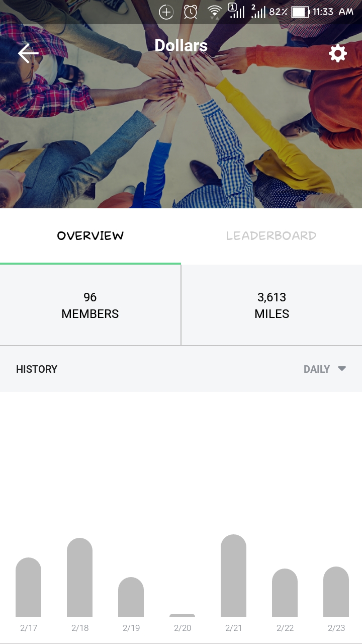362x644 pixels.
Task: Tap SIM 1 signal strength icon
Action: [x=236, y=11]
